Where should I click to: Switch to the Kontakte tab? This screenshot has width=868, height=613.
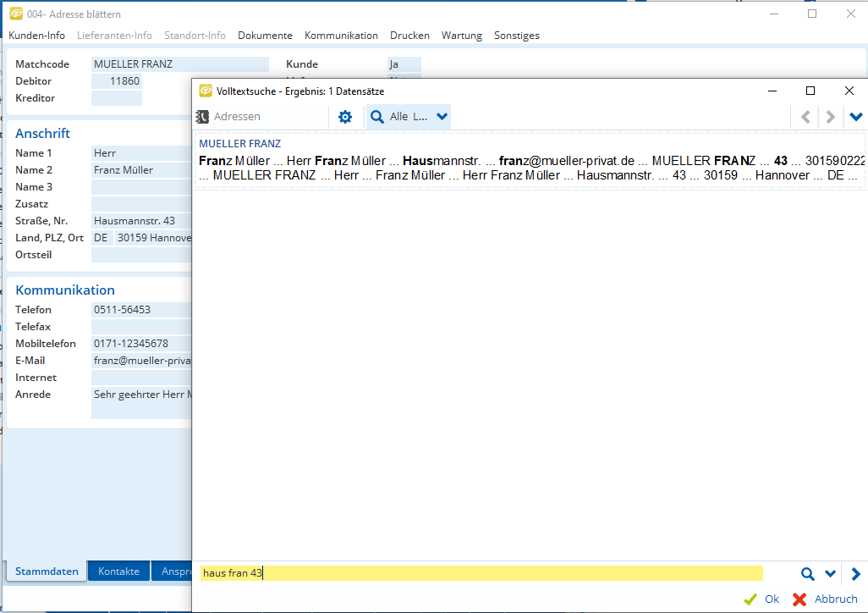click(x=118, y=572)
